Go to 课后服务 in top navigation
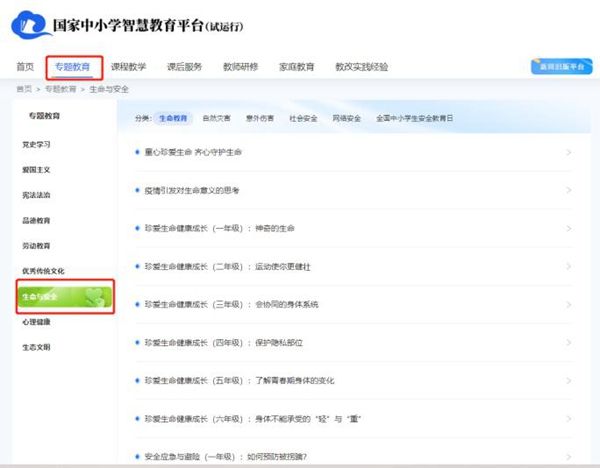This screenshot has height=468, width=600. click(184, 67)
